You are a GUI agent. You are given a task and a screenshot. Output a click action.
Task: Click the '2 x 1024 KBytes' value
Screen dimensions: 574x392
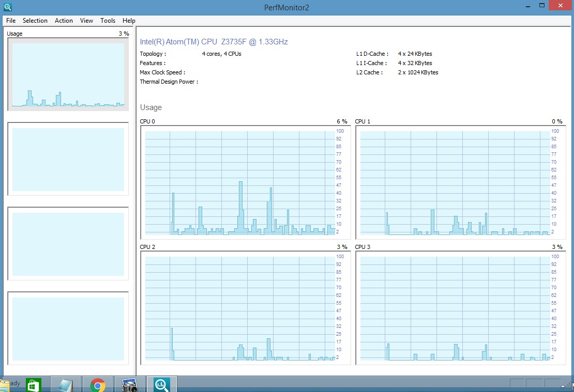[418, 72]
